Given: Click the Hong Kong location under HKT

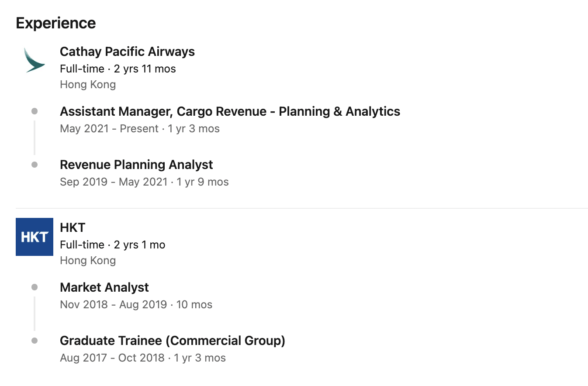Looking at the screenshot, I should (x=88, y=261).
